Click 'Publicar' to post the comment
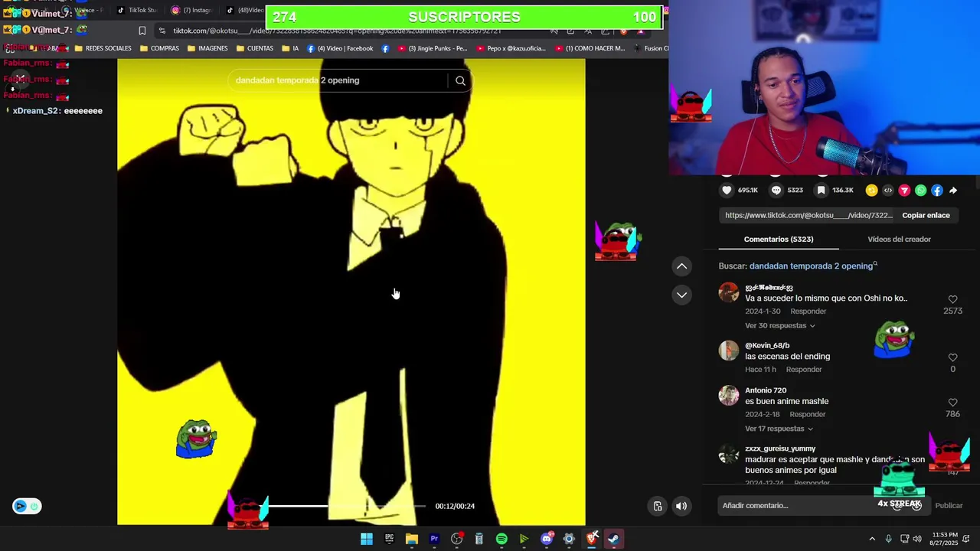980x551 pixels. 949,506
